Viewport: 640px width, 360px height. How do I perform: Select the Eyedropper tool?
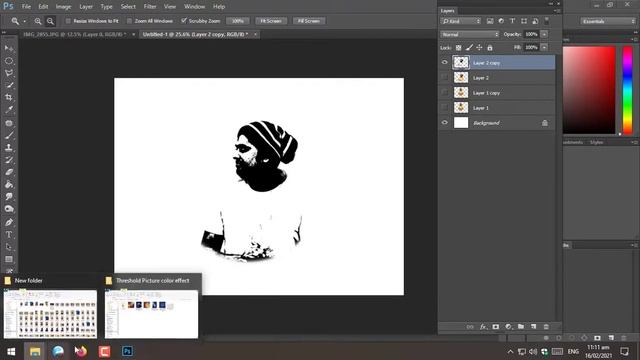tap(9, 110)
